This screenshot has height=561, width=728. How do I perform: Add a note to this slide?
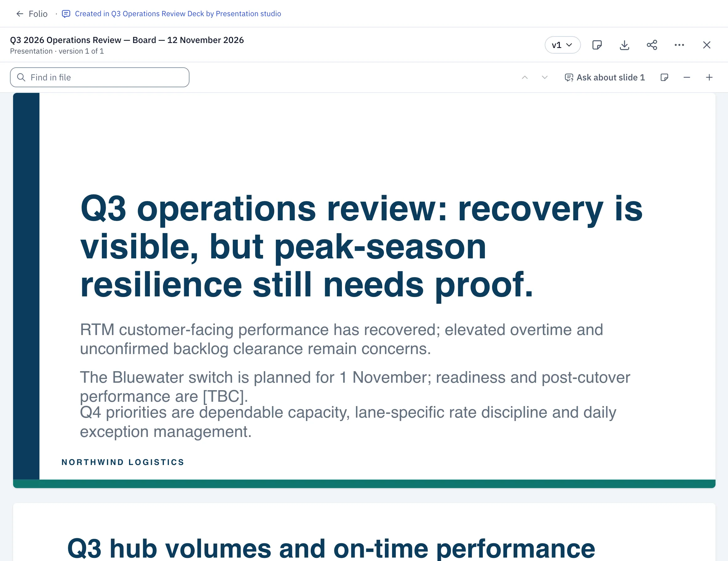point(664,77)
